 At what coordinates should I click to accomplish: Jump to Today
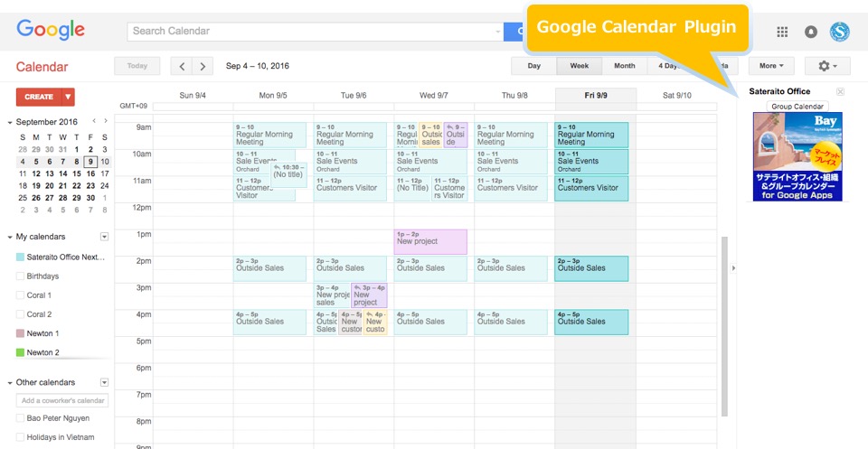137,66
